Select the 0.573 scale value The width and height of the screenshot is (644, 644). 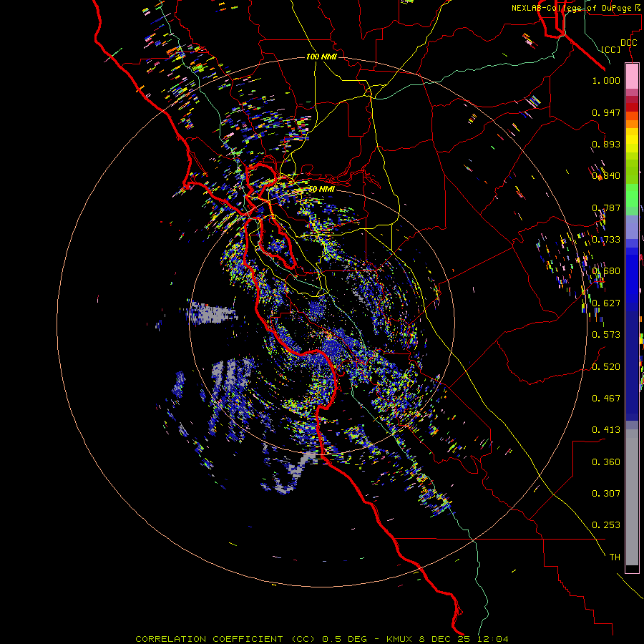pyautogui.click(x=606, y=335)
